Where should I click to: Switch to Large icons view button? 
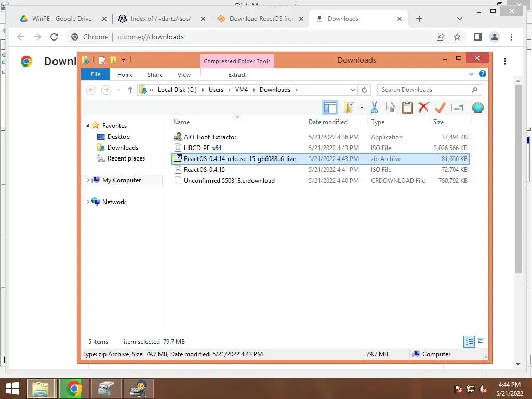(x=481, y=341)
